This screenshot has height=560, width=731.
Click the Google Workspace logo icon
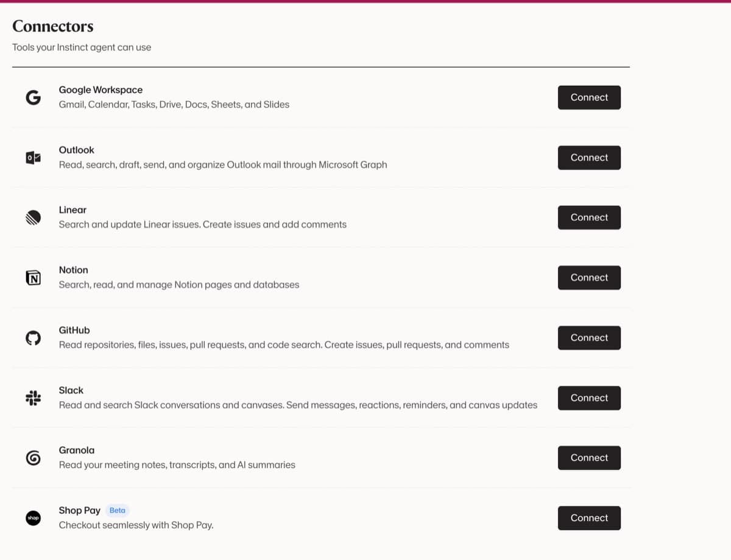(x=33, y=97)
